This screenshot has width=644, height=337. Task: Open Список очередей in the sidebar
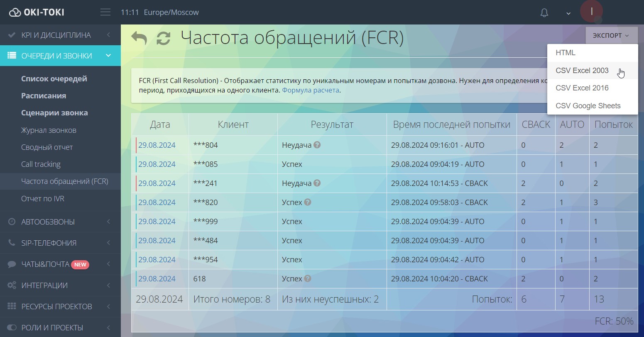(54, 79)
